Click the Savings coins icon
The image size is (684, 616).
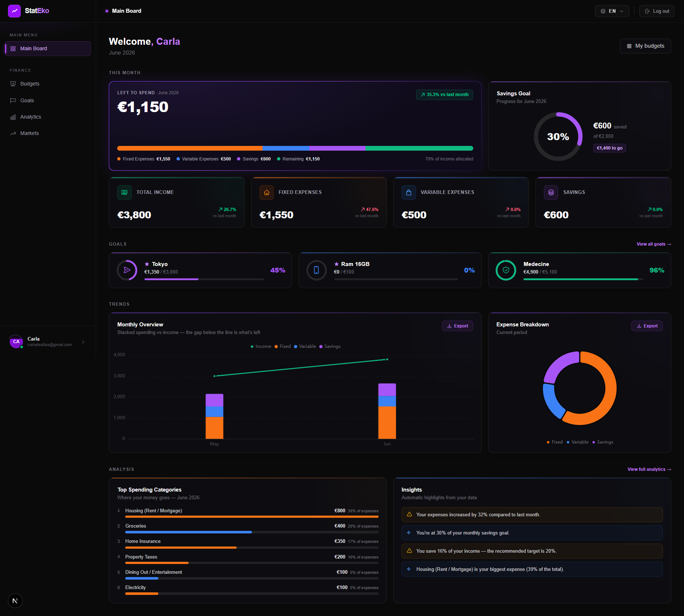click(551, 192)
